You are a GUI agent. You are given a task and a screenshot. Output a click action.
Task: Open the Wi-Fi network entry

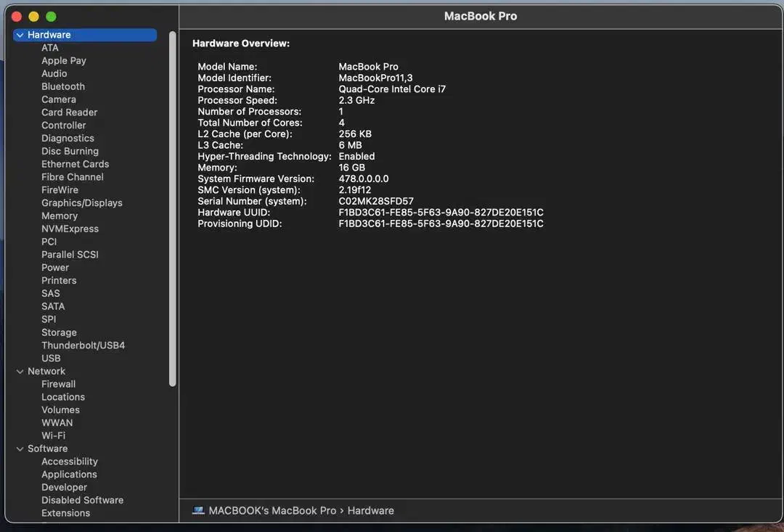(53, 435)
